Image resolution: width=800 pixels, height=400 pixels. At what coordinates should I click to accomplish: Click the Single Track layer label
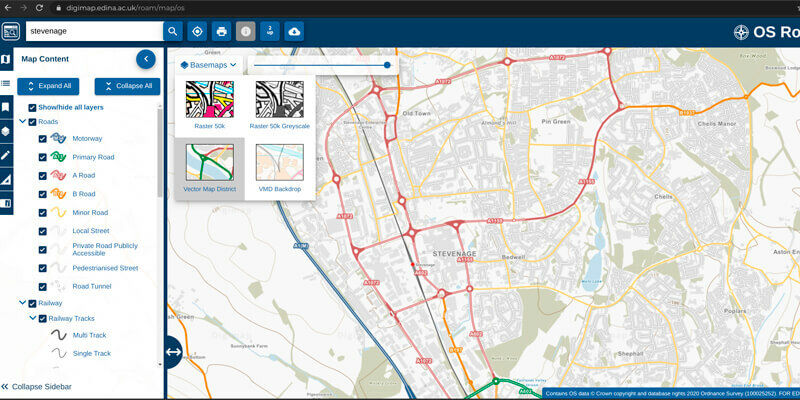[x=92, y=353]
